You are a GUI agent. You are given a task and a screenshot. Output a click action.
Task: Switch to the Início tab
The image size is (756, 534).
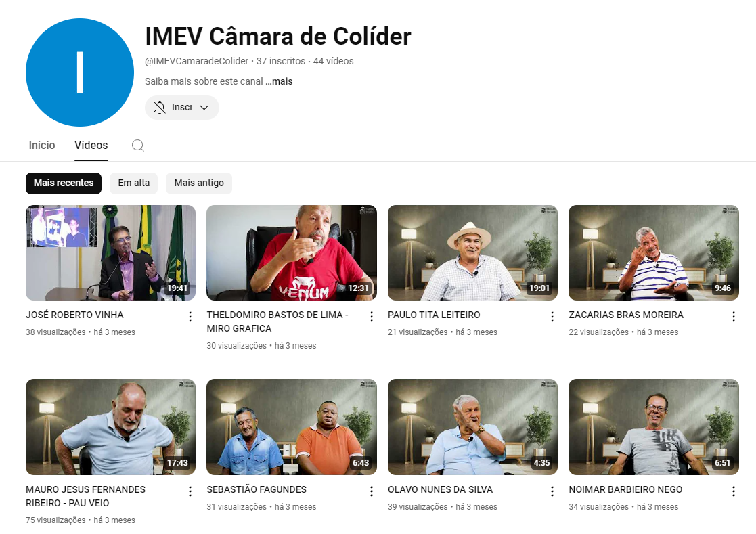coord(42,145)
